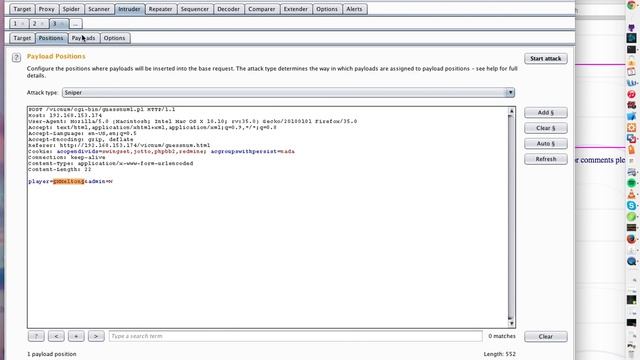Open iTunes from the dock

pyautogui.click(x=631, y=94)
